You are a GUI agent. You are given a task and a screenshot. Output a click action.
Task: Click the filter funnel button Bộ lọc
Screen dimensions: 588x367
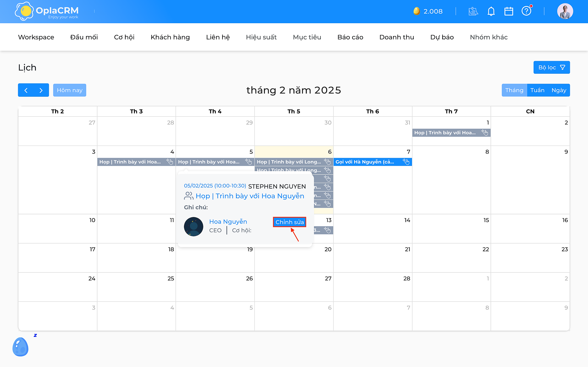(551, 68)
